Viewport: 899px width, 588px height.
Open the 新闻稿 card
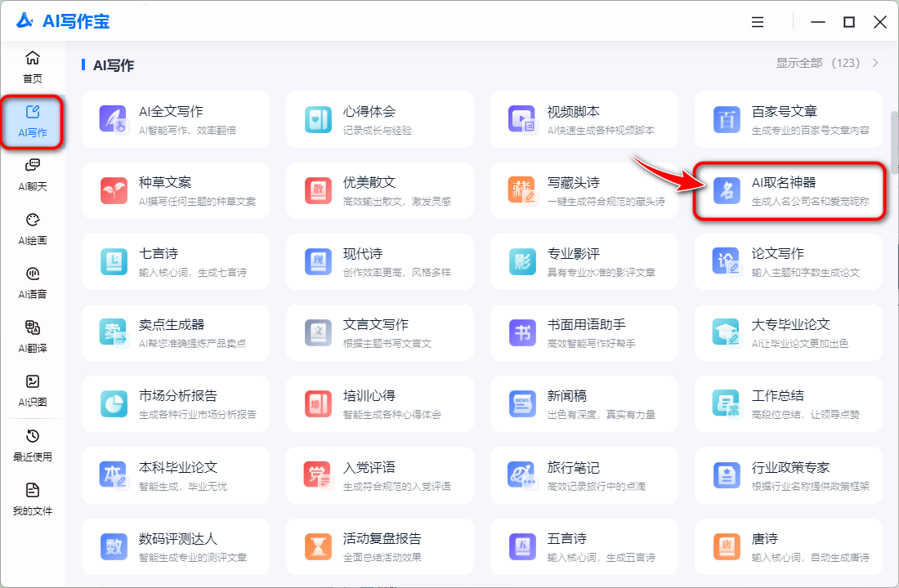[x=584, y=403]
